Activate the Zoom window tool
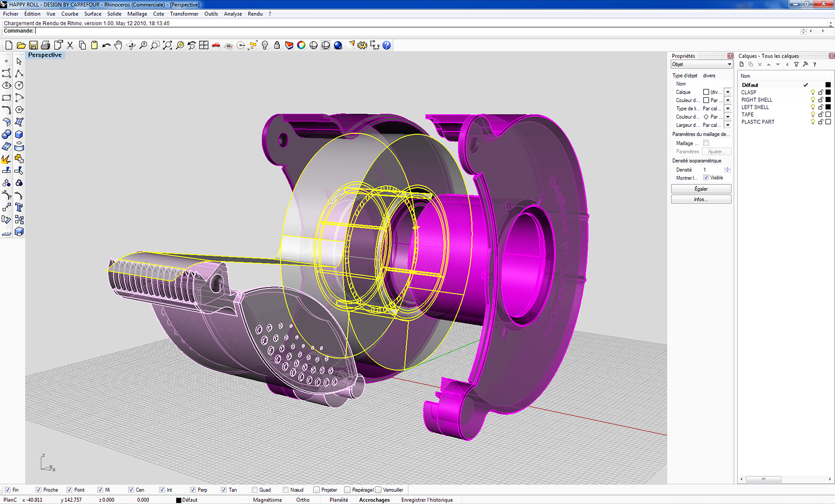 point(155,45)
